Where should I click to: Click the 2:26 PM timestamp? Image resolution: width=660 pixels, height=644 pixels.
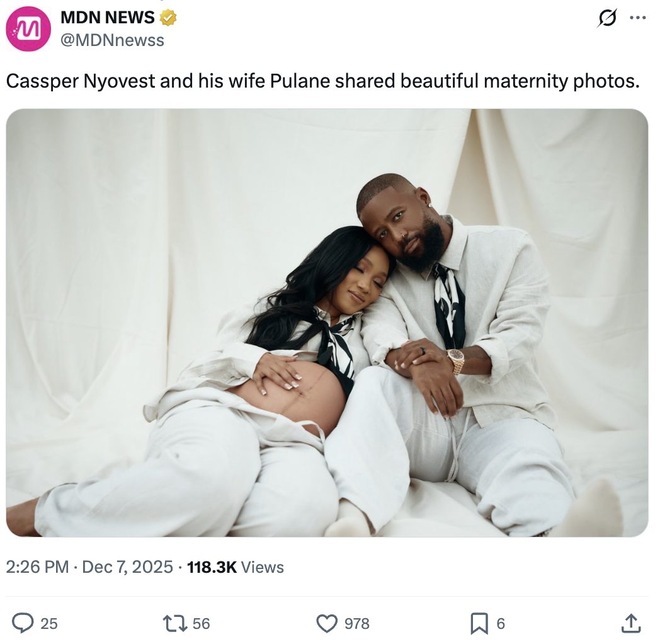click(x=37, y=567)
